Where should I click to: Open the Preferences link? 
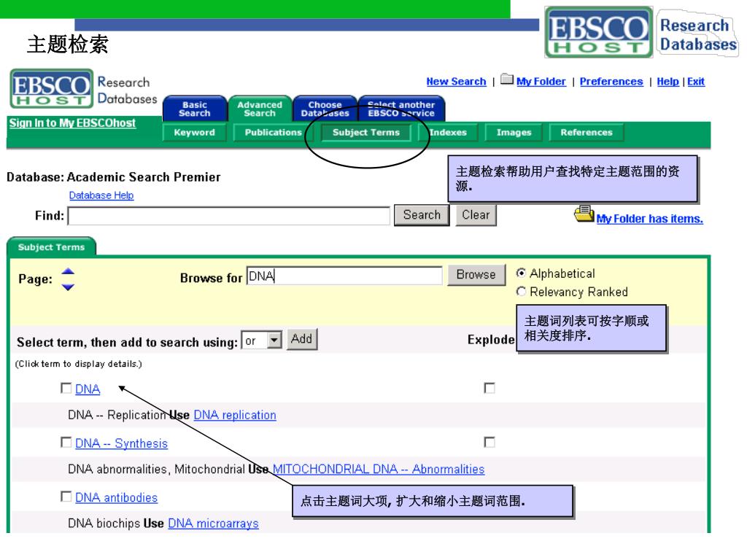[x=611, y=82]
